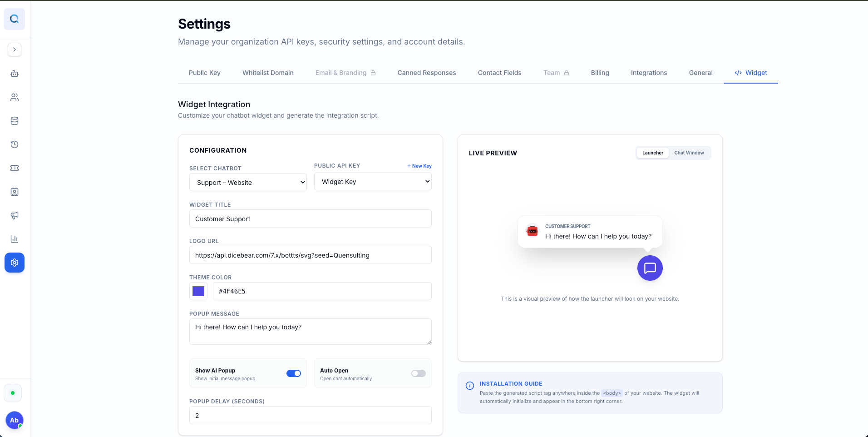
Task: Click the app logo icon in the sidebar
Action: pos(15,19)
